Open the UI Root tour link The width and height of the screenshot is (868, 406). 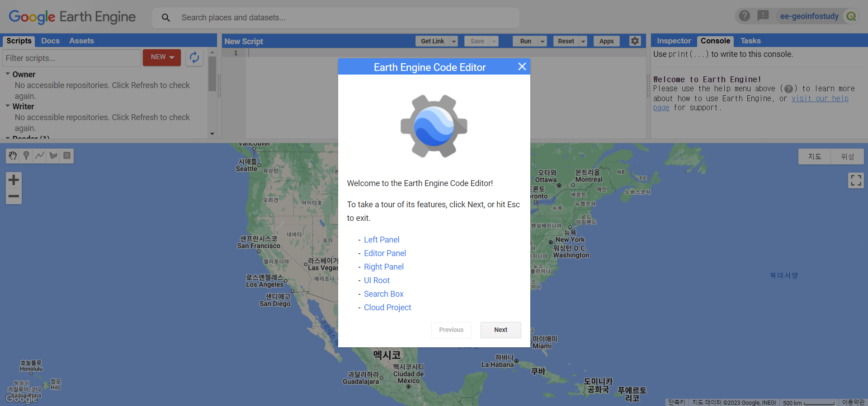pyautogui.click(x=377, y=280)
